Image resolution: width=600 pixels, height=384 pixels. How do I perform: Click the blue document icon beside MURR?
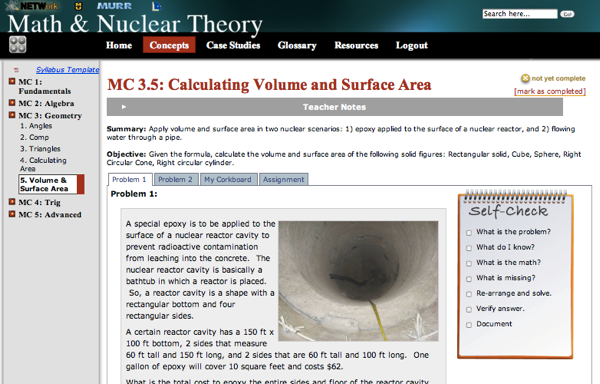click(x=157, y=6)
